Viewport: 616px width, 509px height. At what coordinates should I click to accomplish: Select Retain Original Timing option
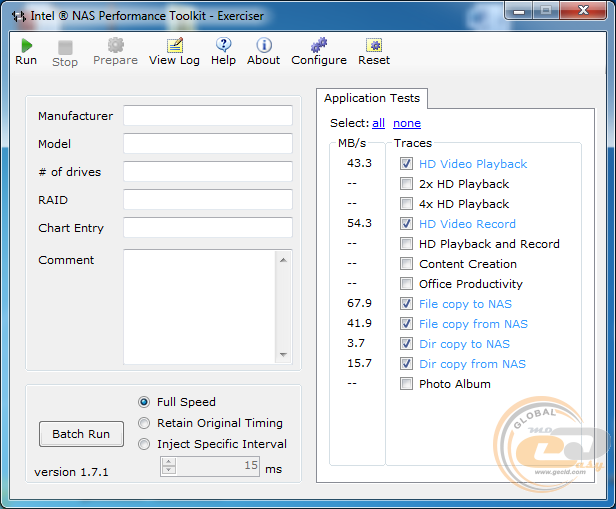[x=144, y=423]
